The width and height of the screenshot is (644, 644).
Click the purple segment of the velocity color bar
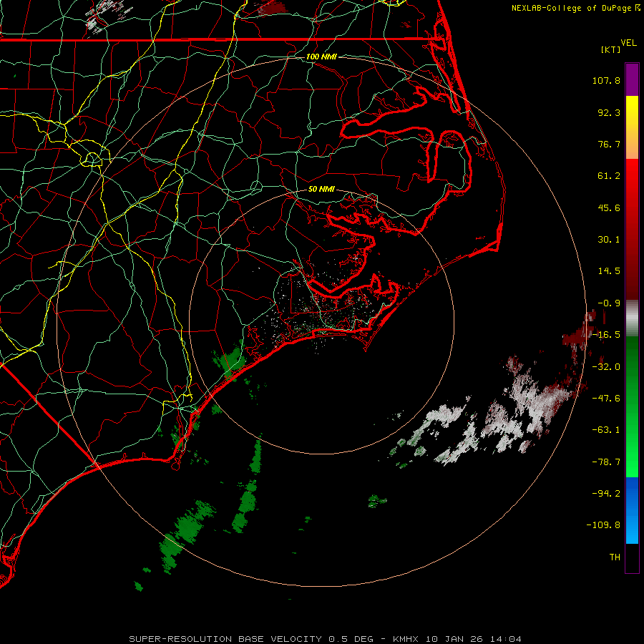pyautogui.click(x=632, y=79)
